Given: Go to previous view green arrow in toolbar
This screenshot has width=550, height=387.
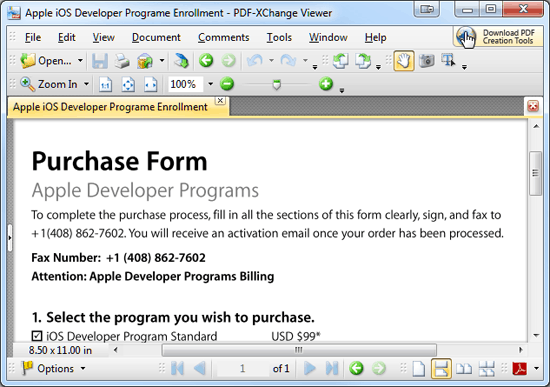Looking at the screenshot, I should 206,61.
